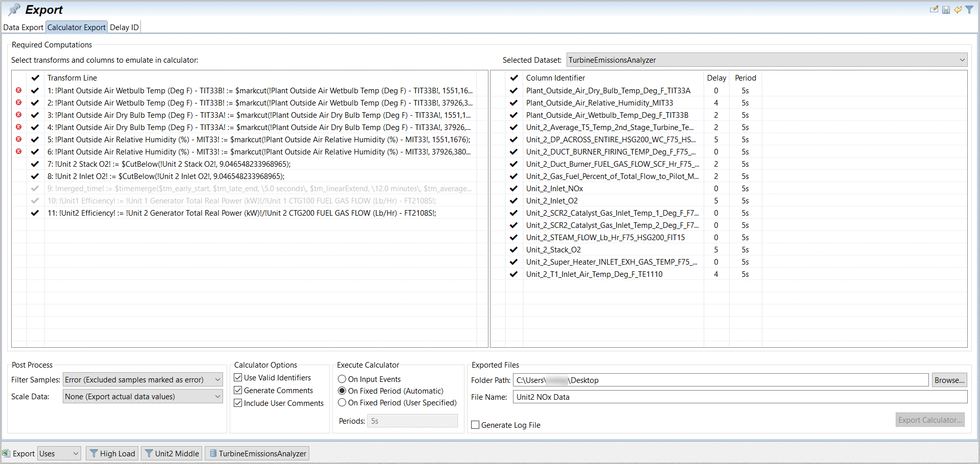Click the red error icon on transform line 1
The width and height of the screenshot is (980, 464).
click(19, 90)
